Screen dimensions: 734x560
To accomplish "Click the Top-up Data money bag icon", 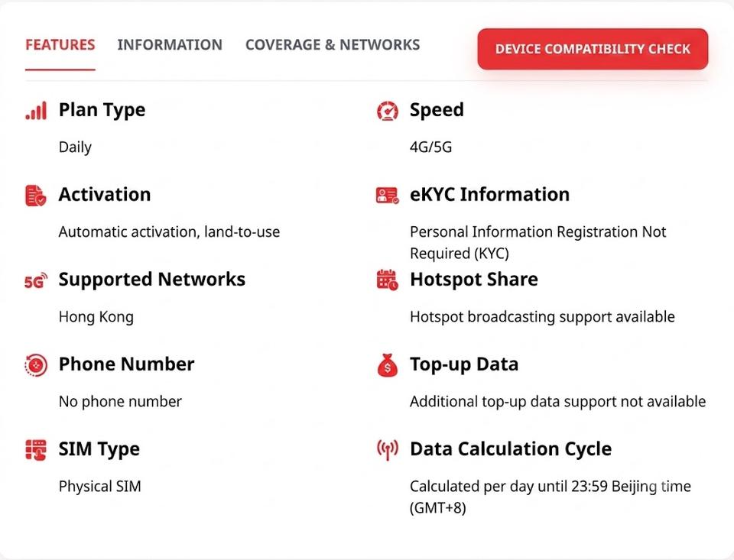I will 388,365.
